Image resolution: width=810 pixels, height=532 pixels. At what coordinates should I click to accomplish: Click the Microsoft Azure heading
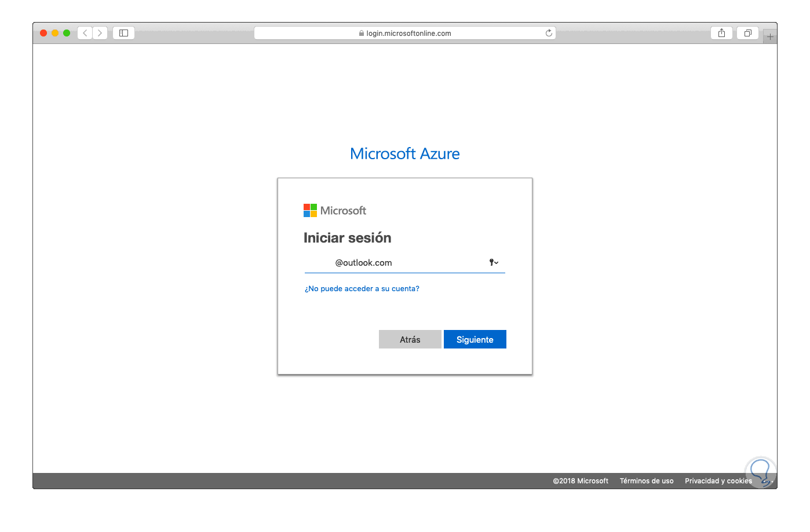405,153
